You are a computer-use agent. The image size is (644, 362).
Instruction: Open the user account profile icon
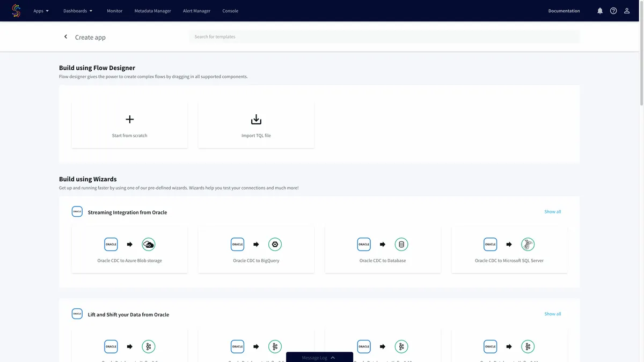[x=627, y=11]
